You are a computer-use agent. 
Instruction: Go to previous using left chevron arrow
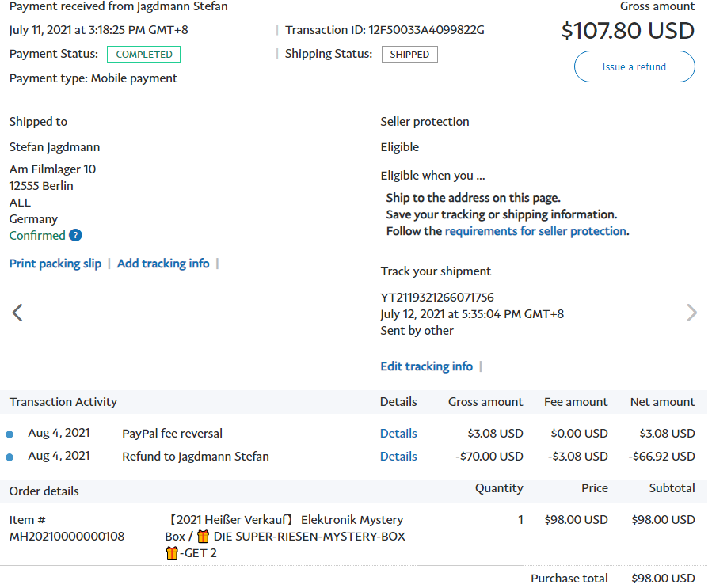point(17,313)
